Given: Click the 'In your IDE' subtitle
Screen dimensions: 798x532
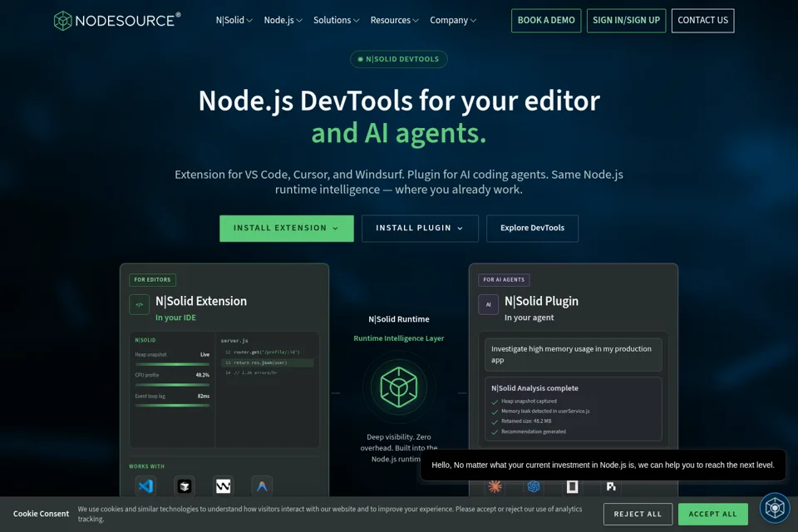Looking at the screenshot, I should tap(175, 318).
